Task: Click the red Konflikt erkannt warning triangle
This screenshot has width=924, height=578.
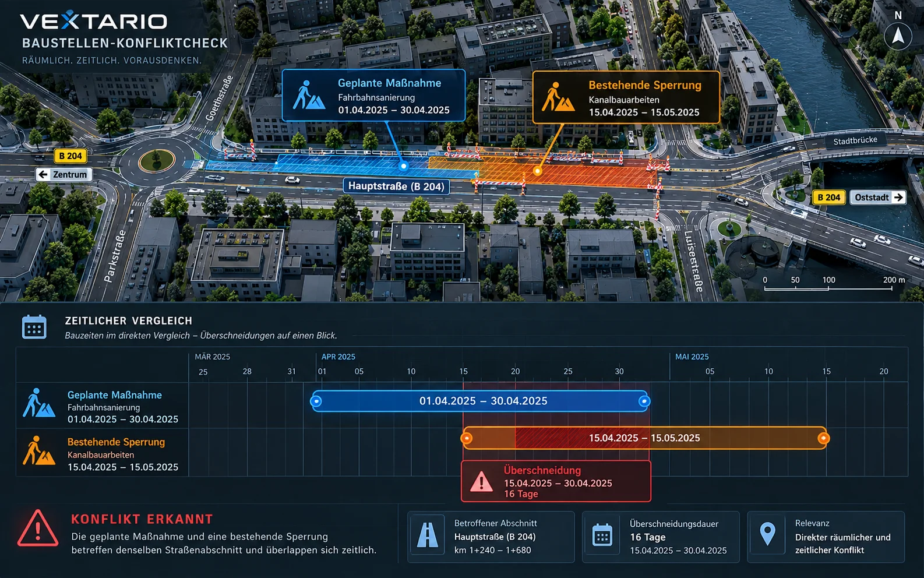Action: tap(38, 528)
